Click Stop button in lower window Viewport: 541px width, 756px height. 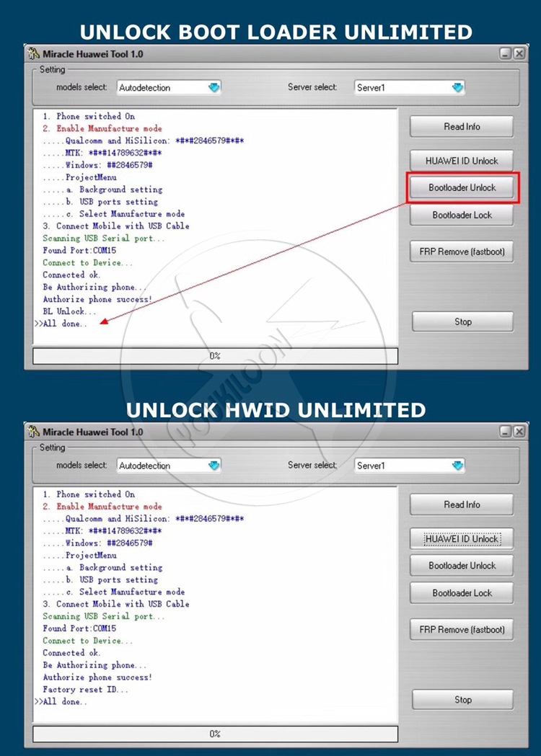462,700
